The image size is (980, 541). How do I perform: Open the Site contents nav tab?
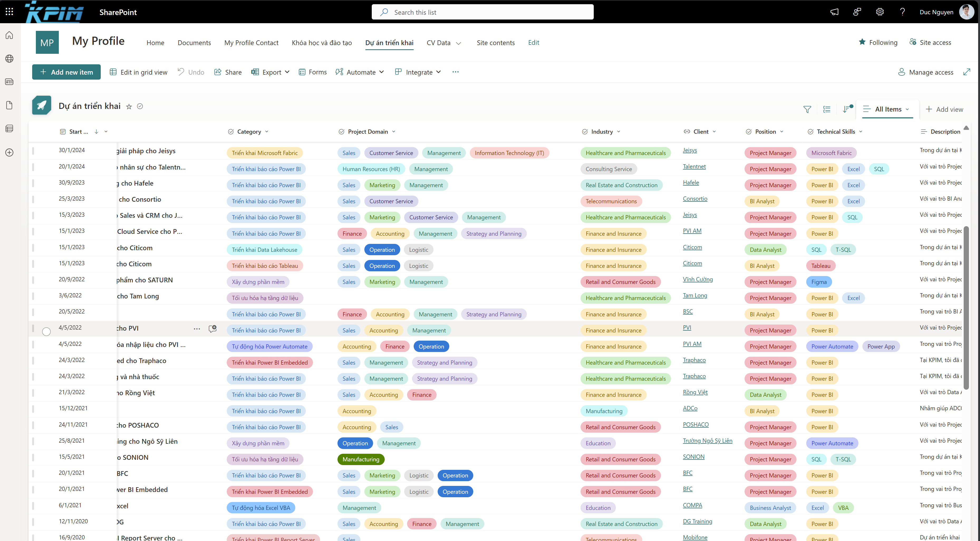coord(495,43)
